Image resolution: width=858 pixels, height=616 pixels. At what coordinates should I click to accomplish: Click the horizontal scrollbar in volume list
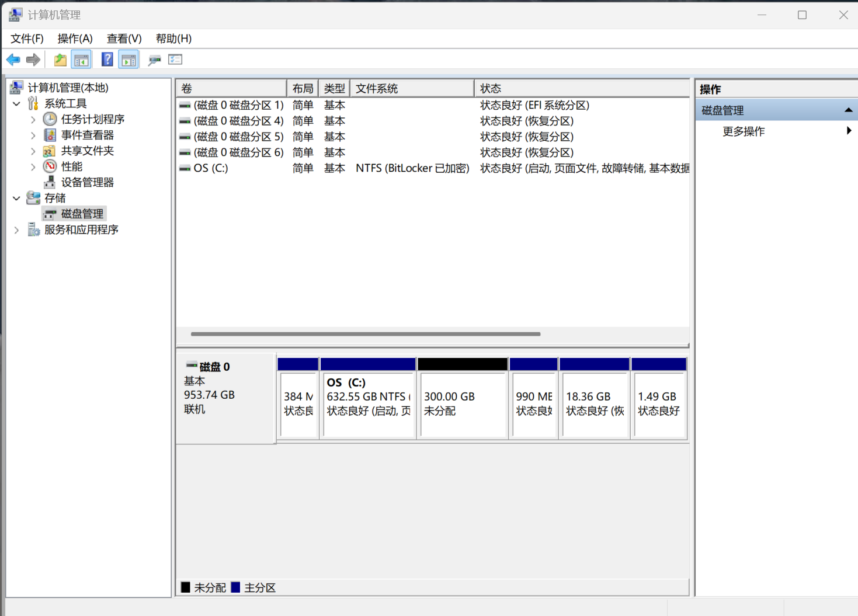[x=366, y=334]
